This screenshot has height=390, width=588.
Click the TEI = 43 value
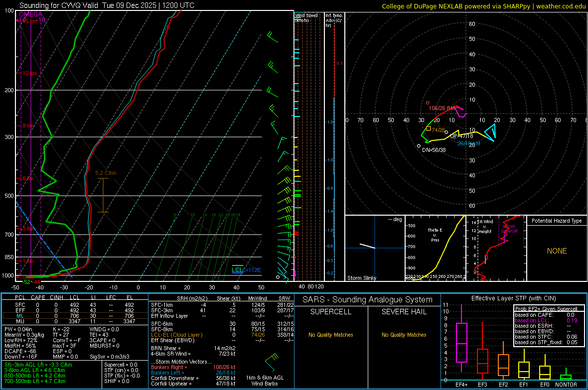click(x=99, y=335)
